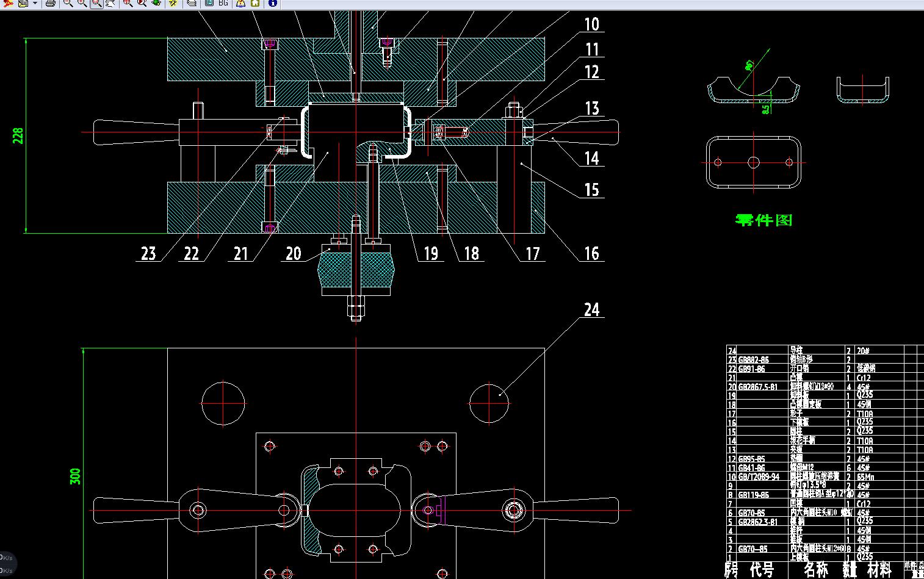This screenshot has width=924, height=579.
Task: Click the 材料 column header in parts table
Action: (879, 570)
